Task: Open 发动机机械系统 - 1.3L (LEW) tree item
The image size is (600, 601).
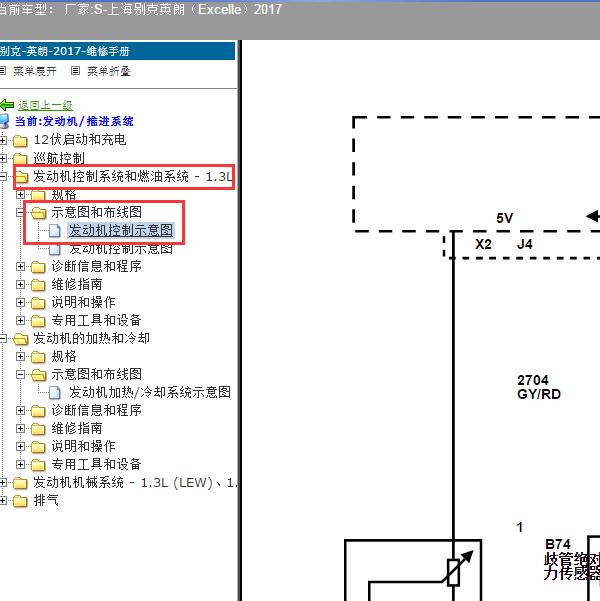Action: coord(135,482)
